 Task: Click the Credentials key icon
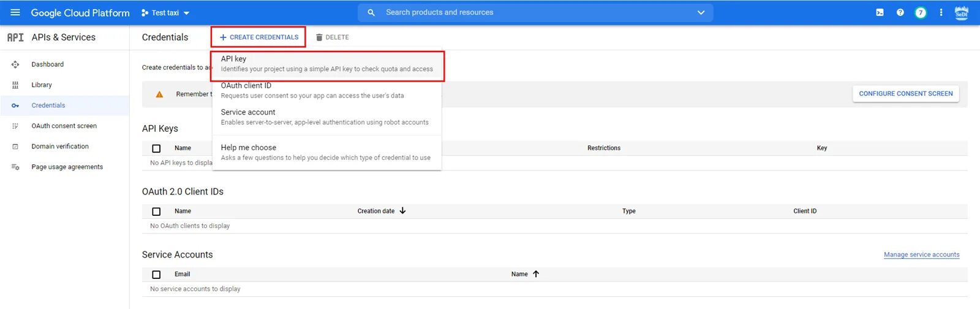(15, 105)
